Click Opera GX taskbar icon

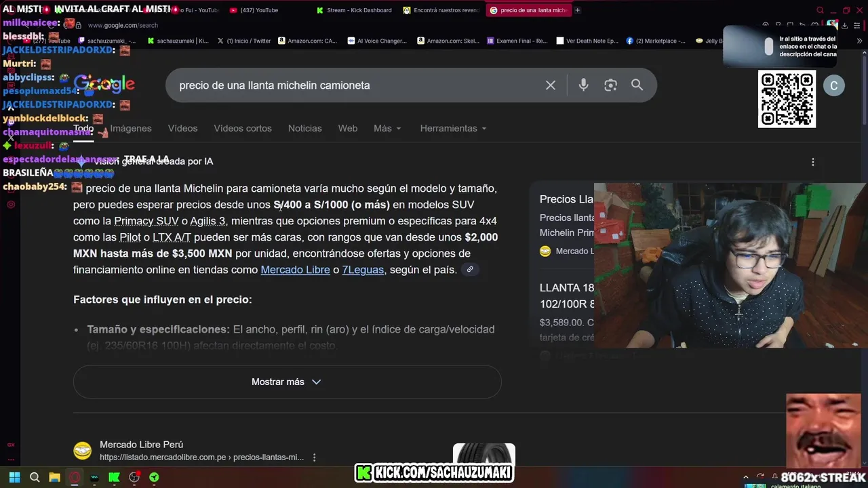pos(75,477)
